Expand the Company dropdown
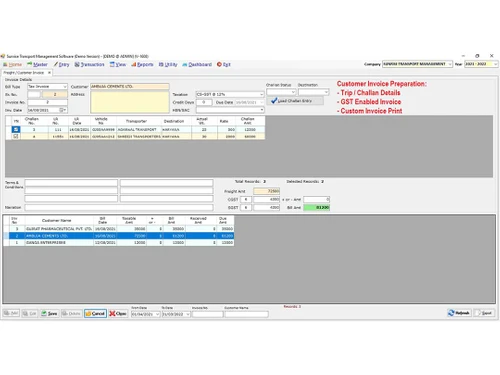500x375 pixels. click(x=450, y=64)
